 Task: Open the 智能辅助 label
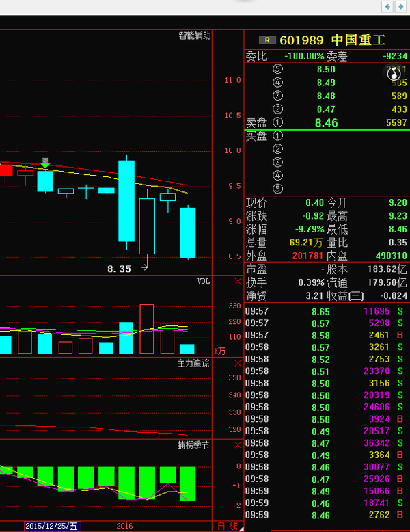point(195,36)
